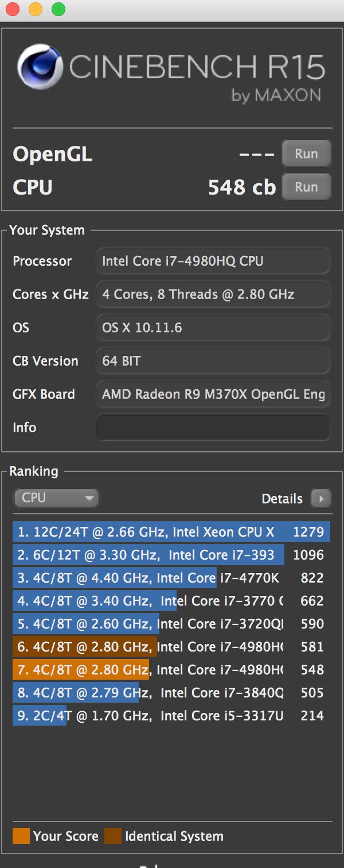
Task: Click the Info text field
Action: pyautogui.click(x=213, y=428)
